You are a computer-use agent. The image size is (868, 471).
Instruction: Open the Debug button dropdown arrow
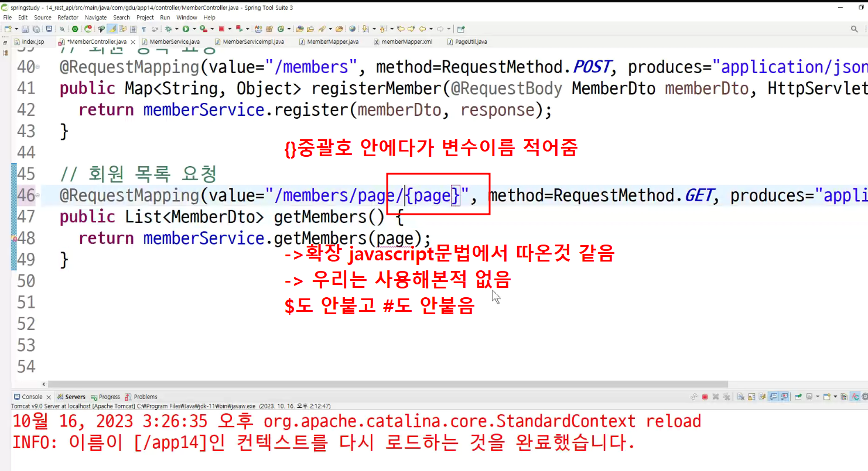click(x=176, y=29)
